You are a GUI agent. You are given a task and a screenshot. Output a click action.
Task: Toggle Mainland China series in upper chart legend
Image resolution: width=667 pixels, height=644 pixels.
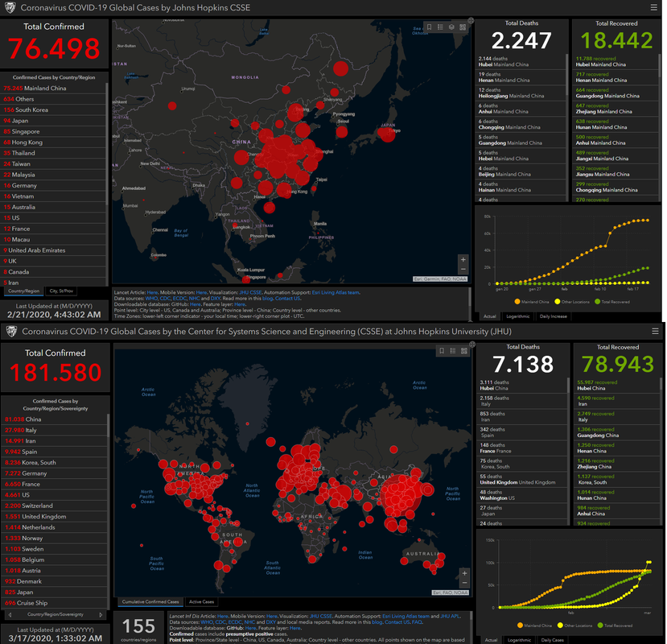(x=532, y=302)
